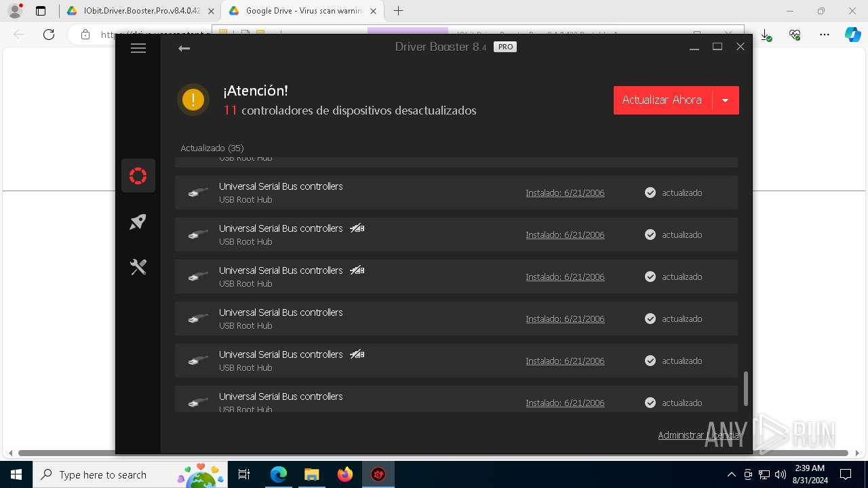The image size is (868, 488).
Task: Open the network tray icon
Action: click(x=764, y=474)
